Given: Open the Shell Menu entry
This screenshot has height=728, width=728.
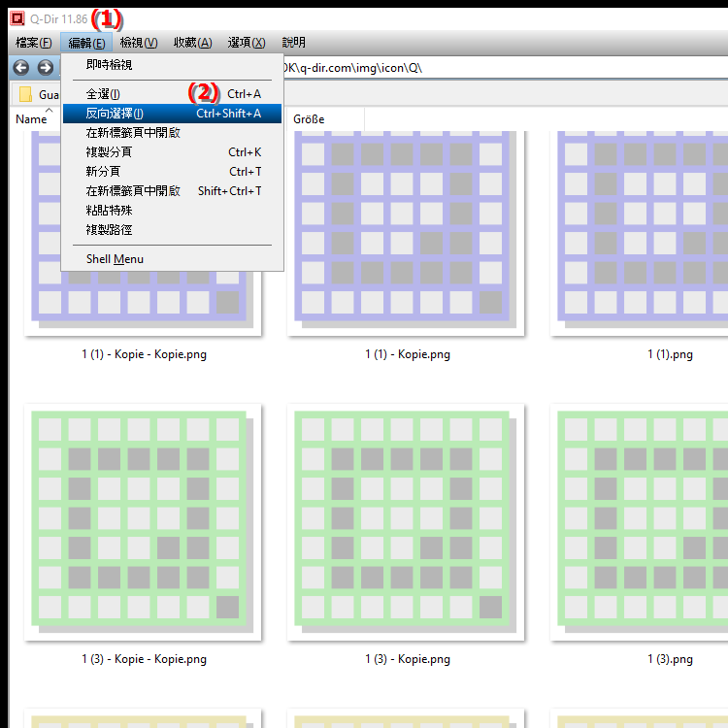Looking at the screenshot, I should click(x=172, y=259).
